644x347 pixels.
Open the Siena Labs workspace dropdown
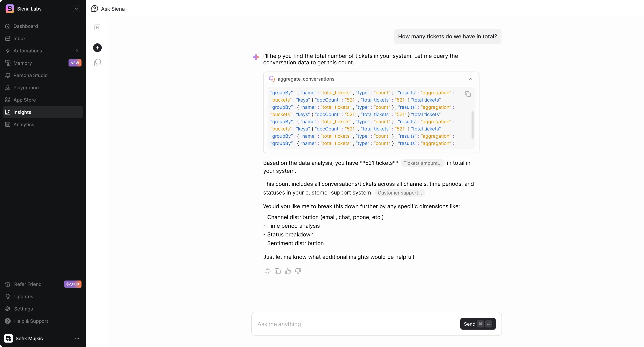click(76, 9)
